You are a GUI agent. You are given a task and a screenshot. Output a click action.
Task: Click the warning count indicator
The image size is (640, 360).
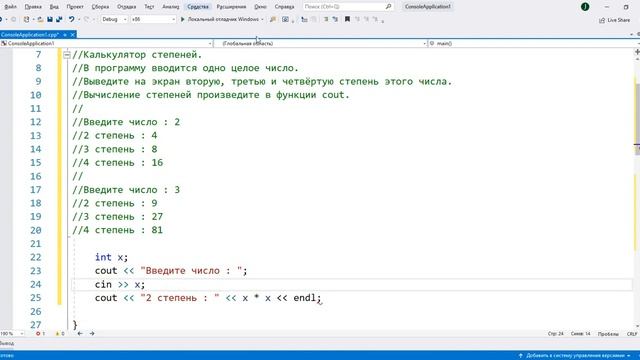click(60, 333)
